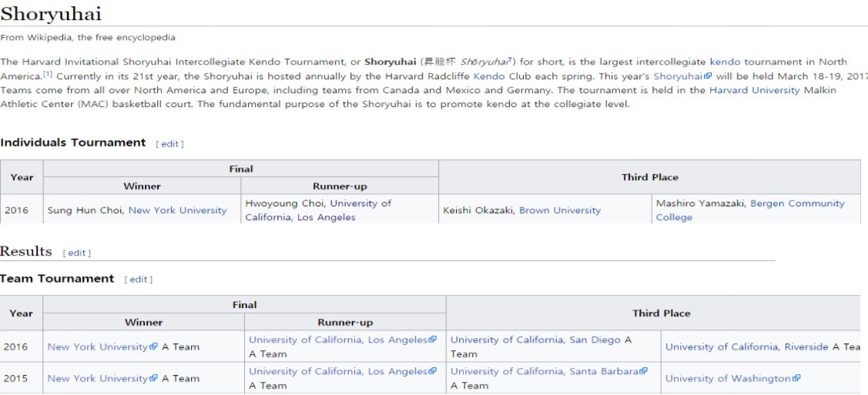Viewport: 868px width, 395px height.
Task: Click Runner-up header in Team table
Action: coord(345,322)
